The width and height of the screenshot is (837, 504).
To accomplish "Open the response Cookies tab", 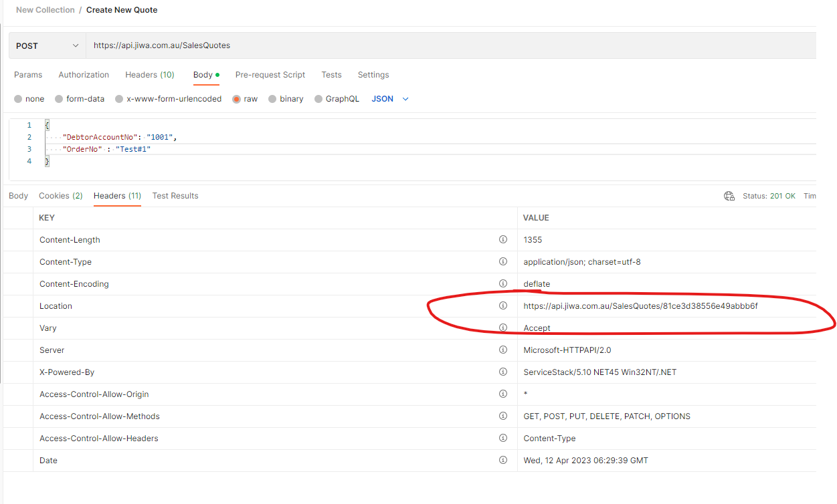I will (60, 196).
